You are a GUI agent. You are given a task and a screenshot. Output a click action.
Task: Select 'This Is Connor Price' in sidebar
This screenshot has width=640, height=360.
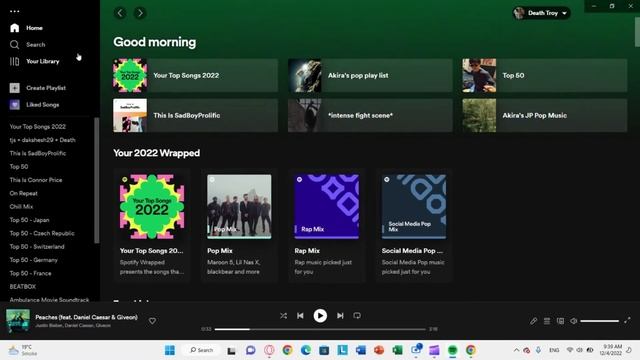pyautogui.click(x=36, y=180)
